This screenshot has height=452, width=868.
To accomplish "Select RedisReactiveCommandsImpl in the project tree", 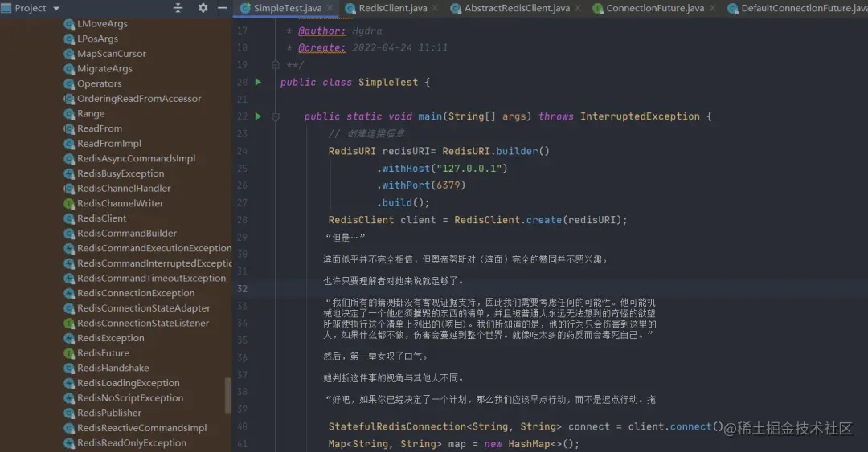I will click(141, 427).
